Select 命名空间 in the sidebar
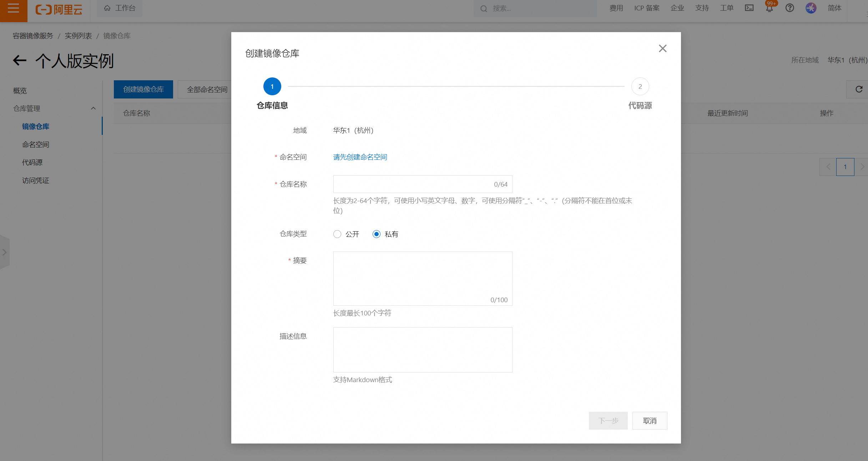This screenshot has height=461, width=868. click(x=36, y=145)
